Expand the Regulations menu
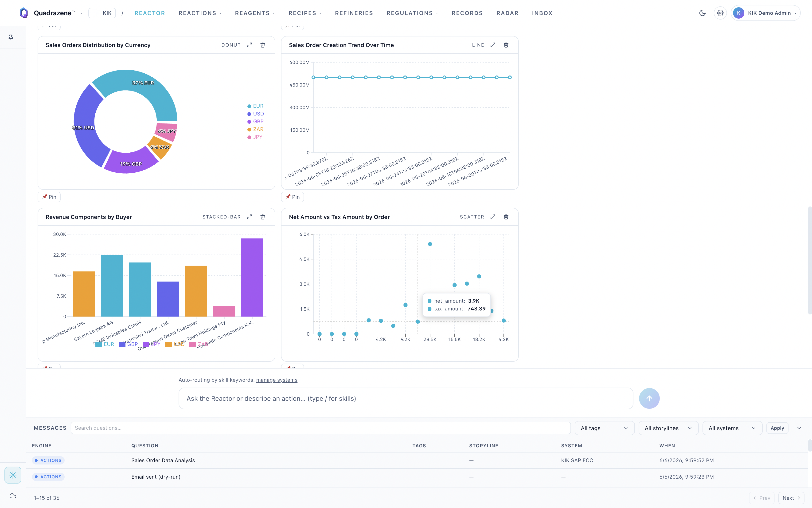The width and height of the screenshot is (812, 508). (x=412, y=13)
